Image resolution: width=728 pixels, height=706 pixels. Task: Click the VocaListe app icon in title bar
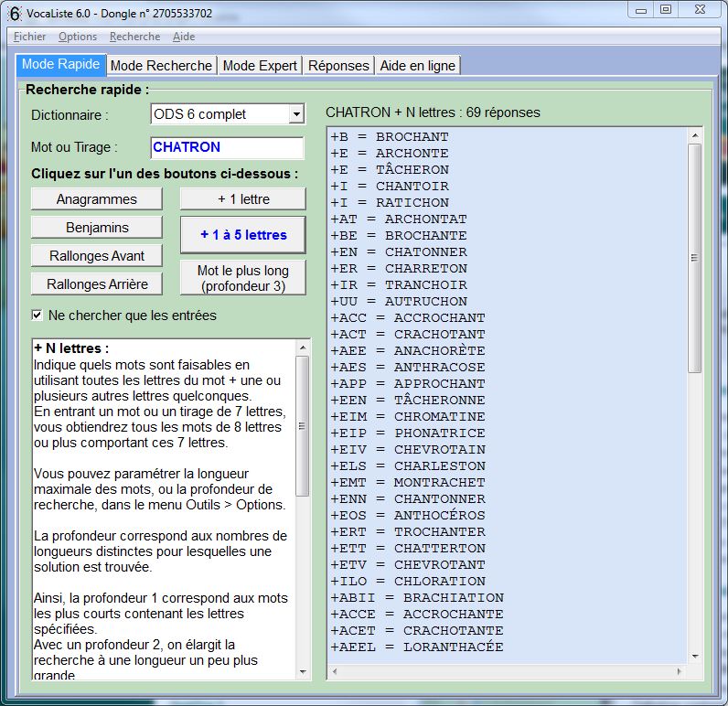point(15,14)
